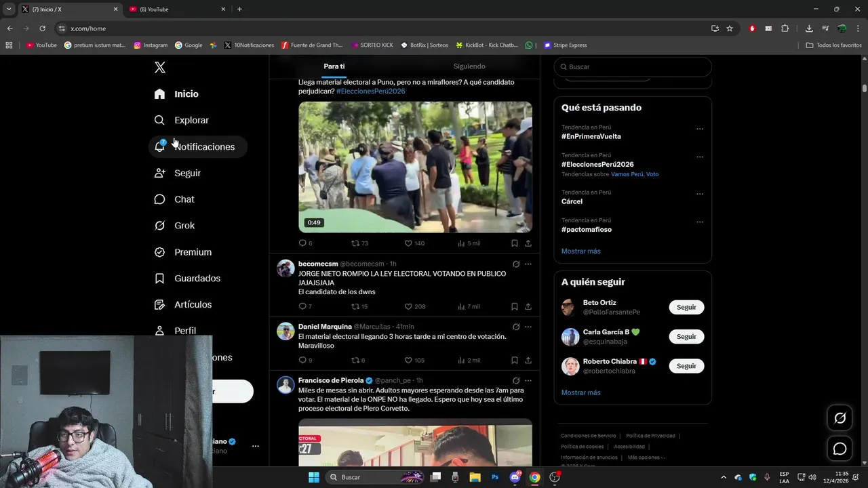
Task: Open more options on Francisco de Pierola post
Action: (528, 380)
